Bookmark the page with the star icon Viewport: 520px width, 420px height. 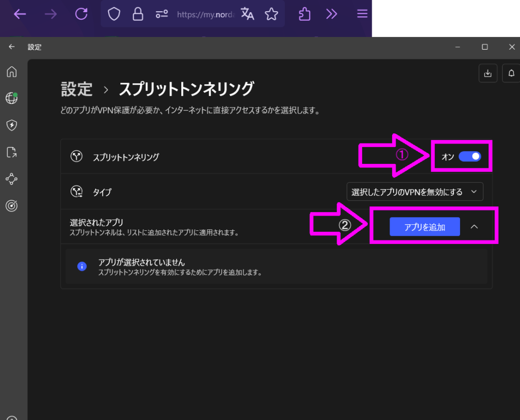pos(271,14)
